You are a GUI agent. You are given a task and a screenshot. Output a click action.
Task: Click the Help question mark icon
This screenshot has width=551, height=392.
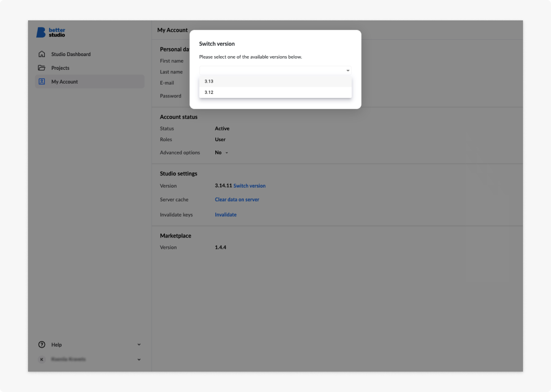42,345
